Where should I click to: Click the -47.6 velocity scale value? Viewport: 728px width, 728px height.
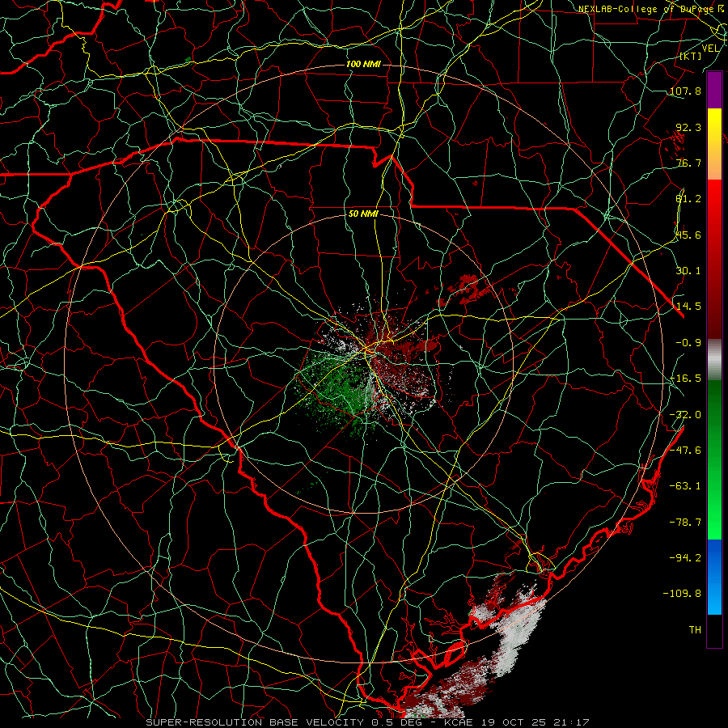pos(685,451)
